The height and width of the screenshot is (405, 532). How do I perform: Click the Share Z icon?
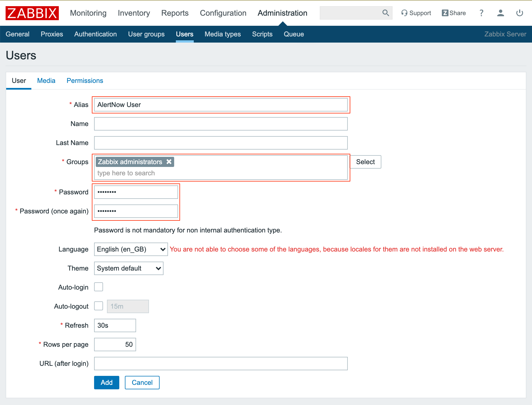pyautogui.click(x=445, y=13)
